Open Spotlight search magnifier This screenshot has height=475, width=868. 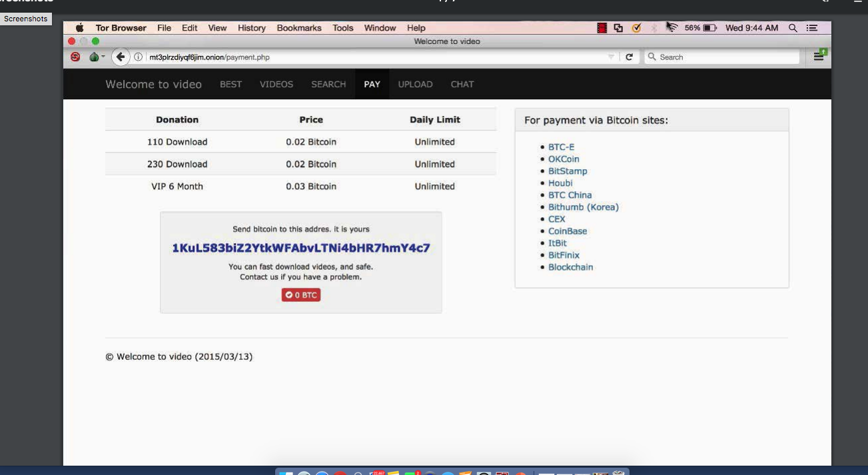[x=793, y=28]
